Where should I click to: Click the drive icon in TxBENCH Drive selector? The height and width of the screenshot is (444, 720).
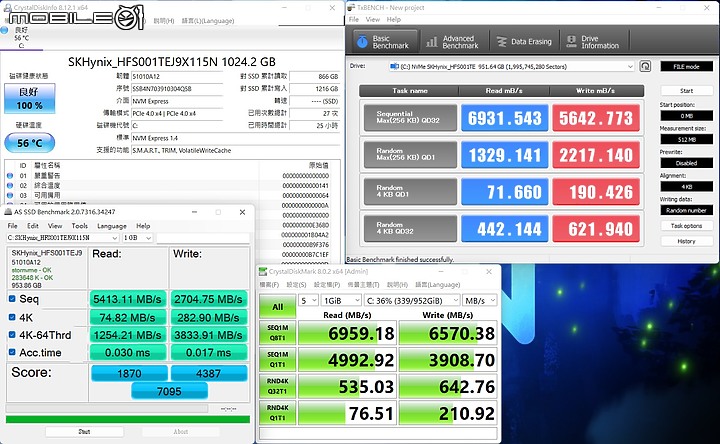tap(394, 67)
